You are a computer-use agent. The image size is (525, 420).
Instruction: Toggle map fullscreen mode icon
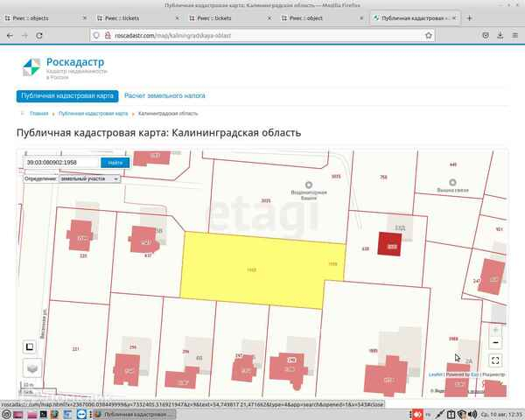tap(495, 360)
